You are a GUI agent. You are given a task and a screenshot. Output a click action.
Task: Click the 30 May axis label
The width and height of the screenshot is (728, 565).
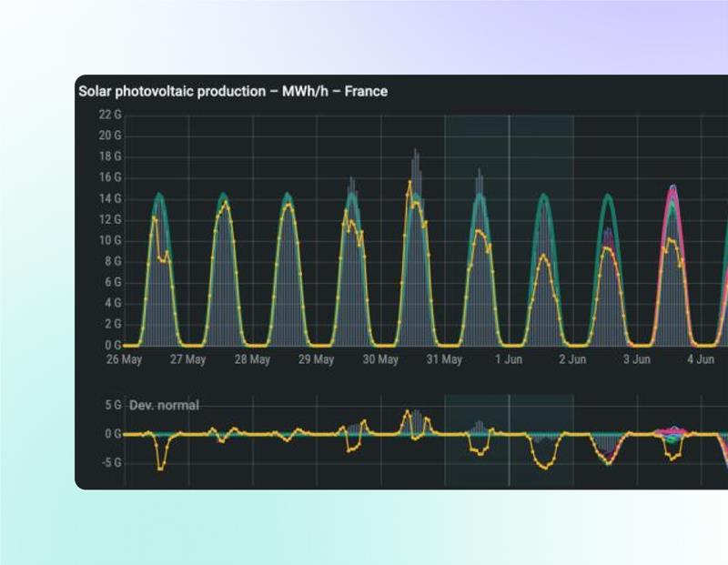pos(380,359)
